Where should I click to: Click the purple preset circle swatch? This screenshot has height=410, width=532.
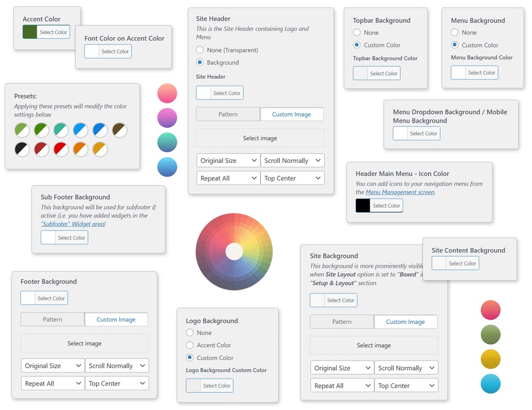coord(167,118)
